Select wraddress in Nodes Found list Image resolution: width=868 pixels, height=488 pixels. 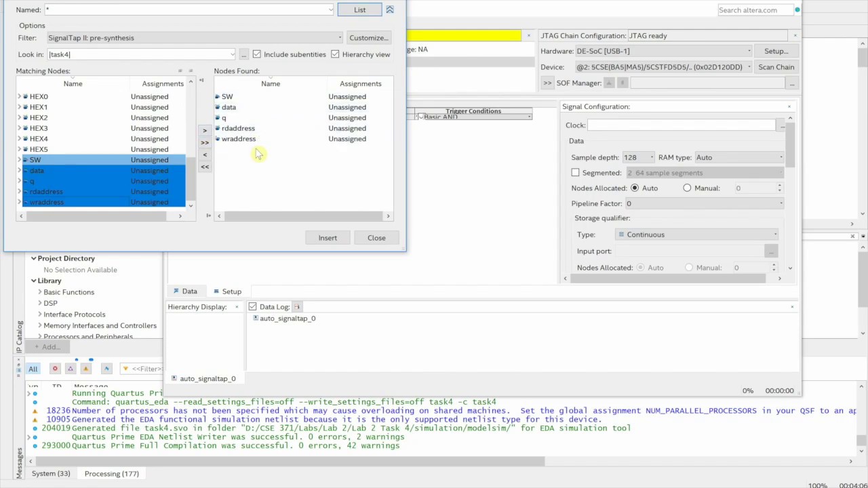pyautogui.click(x=239, y=139)
